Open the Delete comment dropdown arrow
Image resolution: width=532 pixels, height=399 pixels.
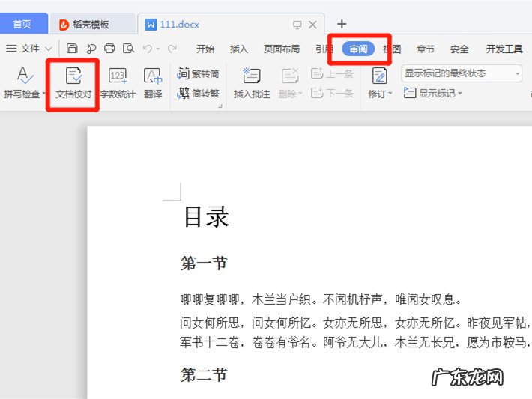click(x=300, y=94)
